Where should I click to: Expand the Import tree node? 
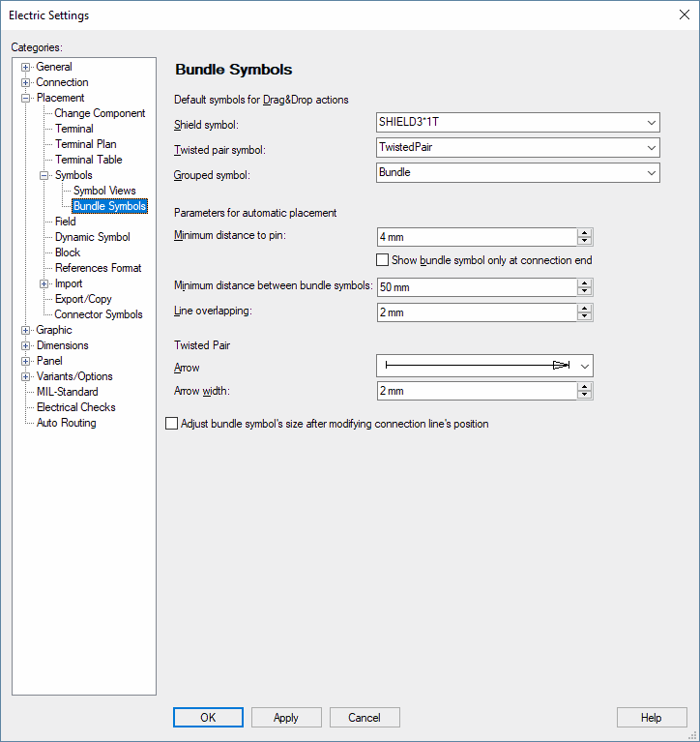point(44,283)
